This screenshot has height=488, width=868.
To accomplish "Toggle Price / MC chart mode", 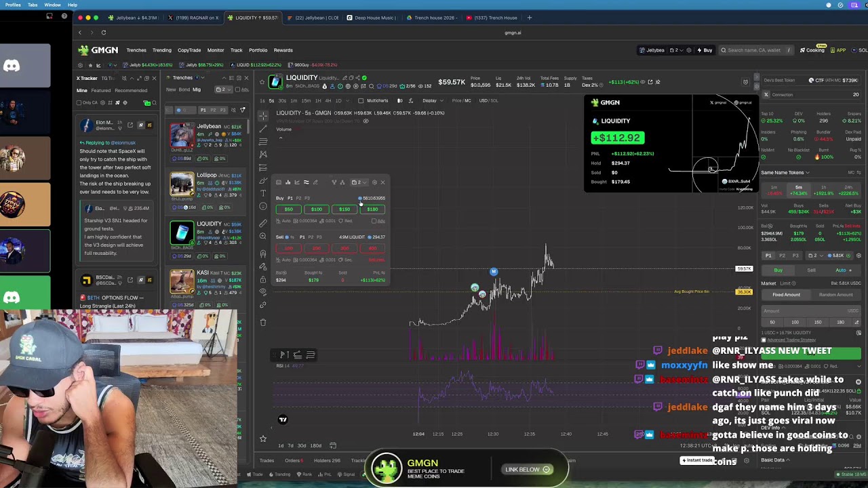I will click(462, 100).
